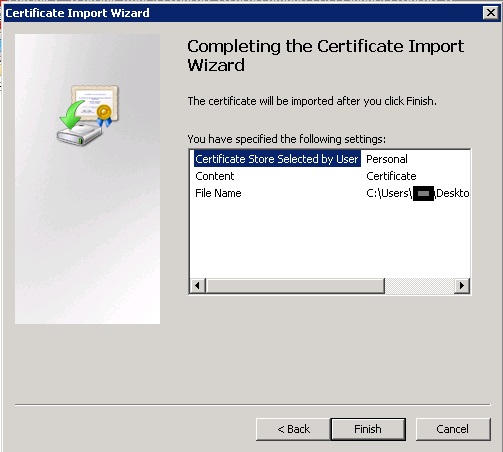This screenshot has height=452, width=503.
Task: Click the right arrow of settings scrollbar
Action: pyautogui.click(x=462, y=286)
